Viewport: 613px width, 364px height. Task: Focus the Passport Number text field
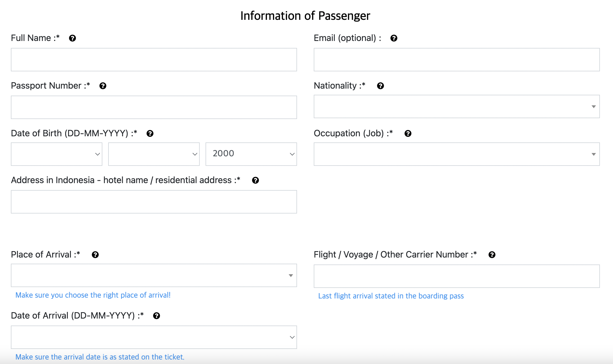154,107
